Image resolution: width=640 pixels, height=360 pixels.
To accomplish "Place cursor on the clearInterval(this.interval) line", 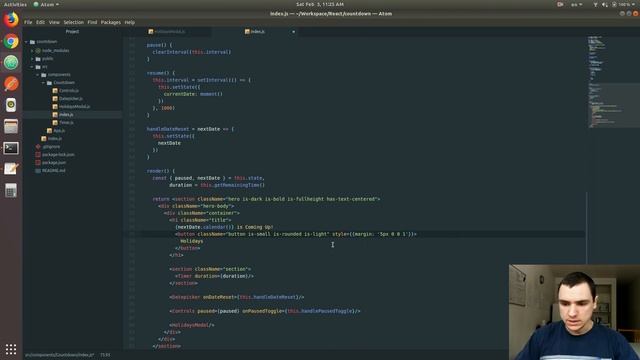I will (192, 52).
